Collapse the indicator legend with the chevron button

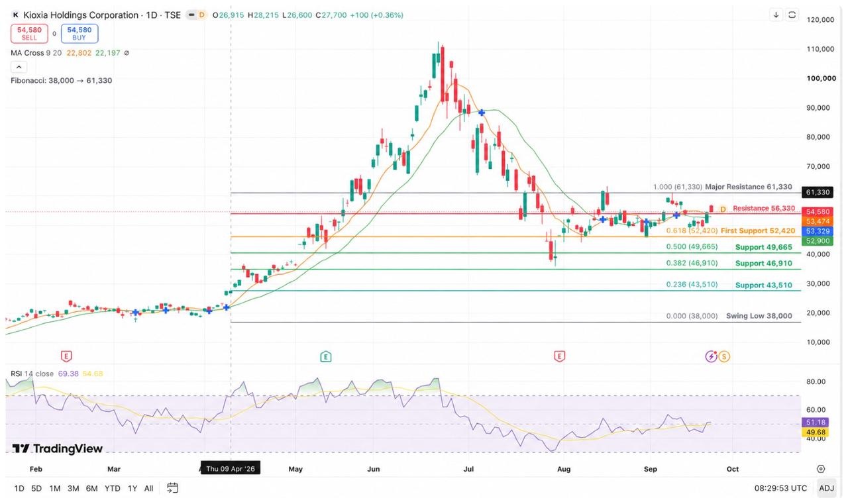19,67
